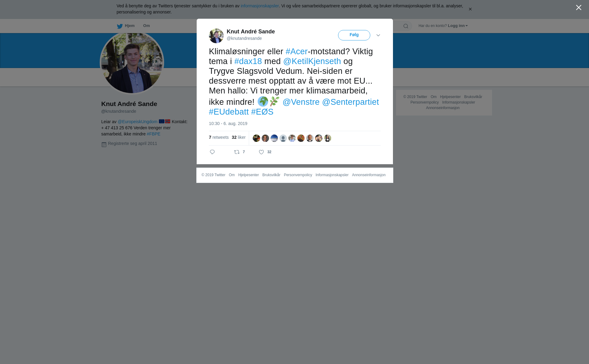Open the Logg inn dropdown

(458, 26)
